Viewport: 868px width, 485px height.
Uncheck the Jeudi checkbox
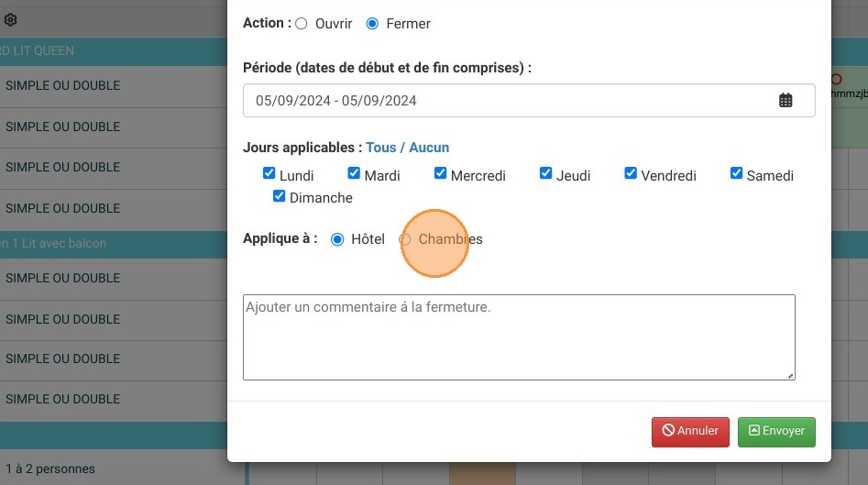pyautogui.click(x=545, y=173)
